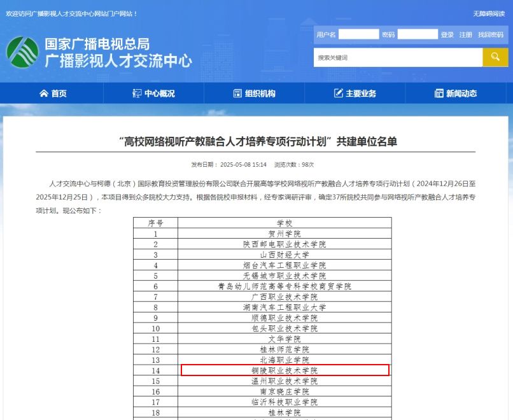Select the table cell 临沂科技职业学院
Image resolution: width=513 pixels, height=420 pixels.
point(285,402)
